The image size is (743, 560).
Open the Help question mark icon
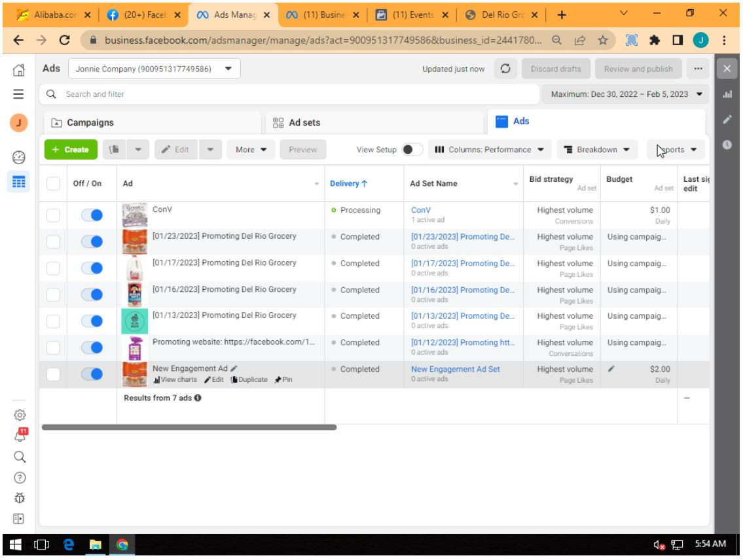tap(20, 478)
